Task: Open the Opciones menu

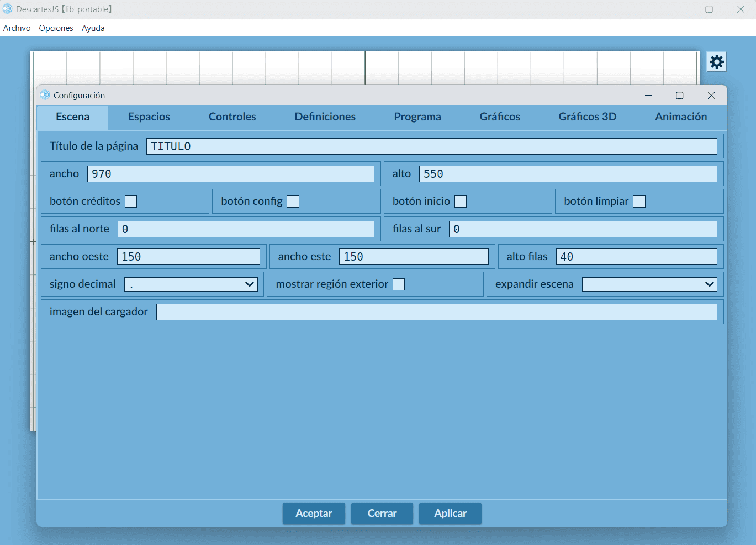Action: pos(56,28)
